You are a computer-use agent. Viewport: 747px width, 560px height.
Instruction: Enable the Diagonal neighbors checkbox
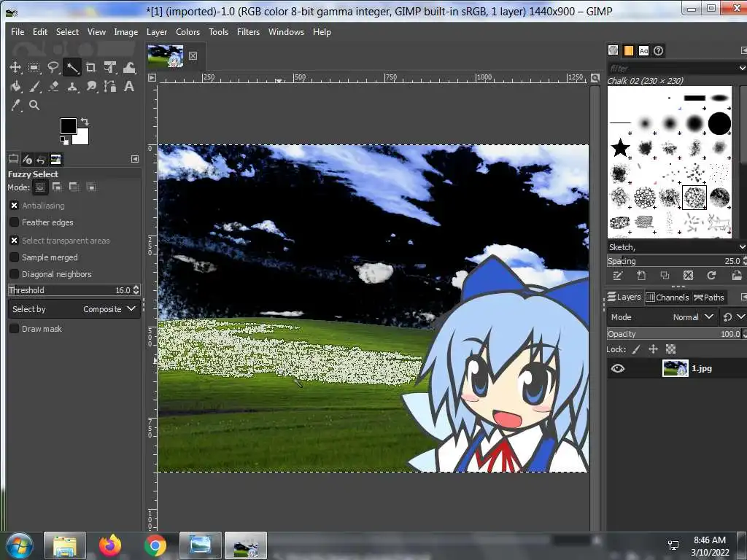(x=15, y=274)
